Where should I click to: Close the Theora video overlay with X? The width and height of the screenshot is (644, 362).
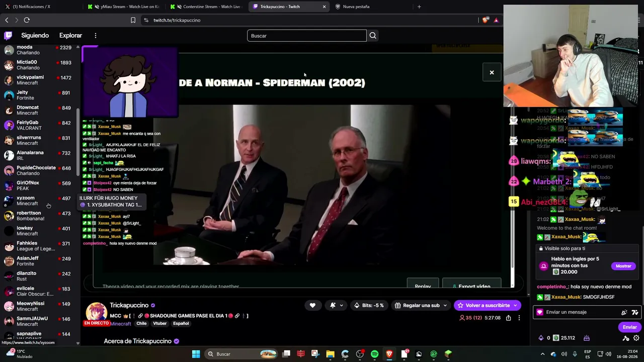(x=492, y=72)
